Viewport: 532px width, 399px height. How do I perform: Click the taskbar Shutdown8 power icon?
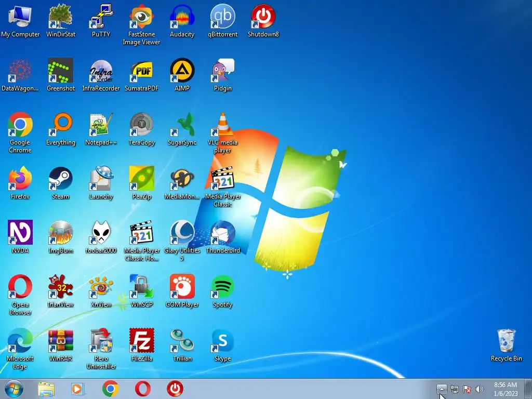click(175, 389)
